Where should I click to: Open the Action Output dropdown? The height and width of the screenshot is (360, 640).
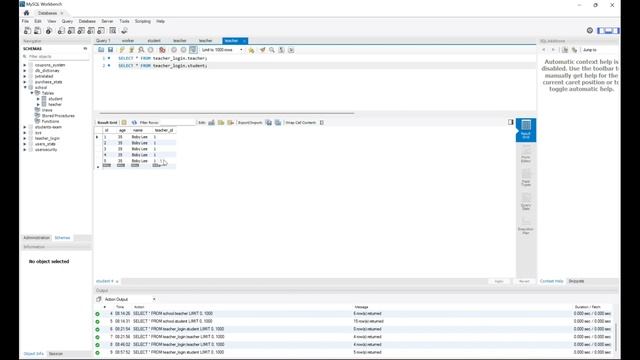pos(131,299)
